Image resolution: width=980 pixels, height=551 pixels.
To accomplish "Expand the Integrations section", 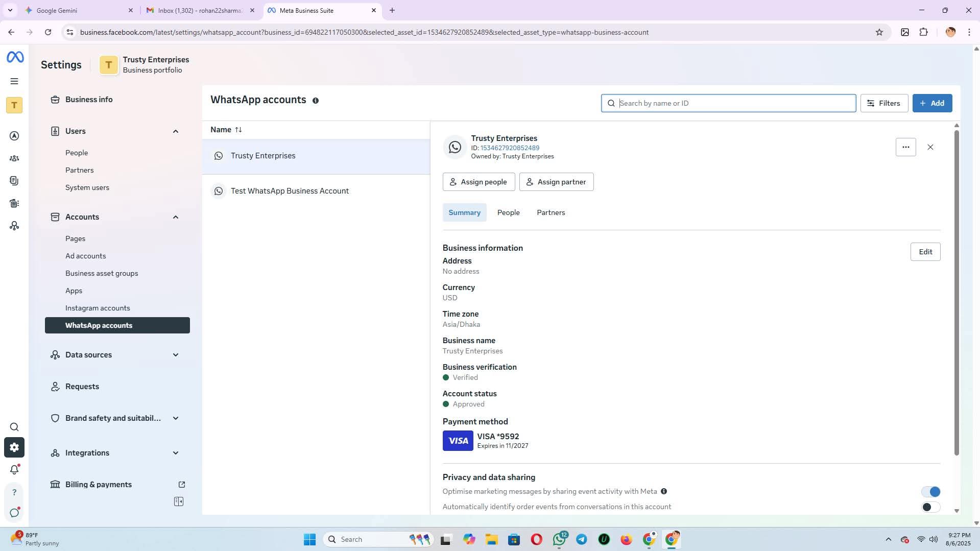I will pos(176,453).
